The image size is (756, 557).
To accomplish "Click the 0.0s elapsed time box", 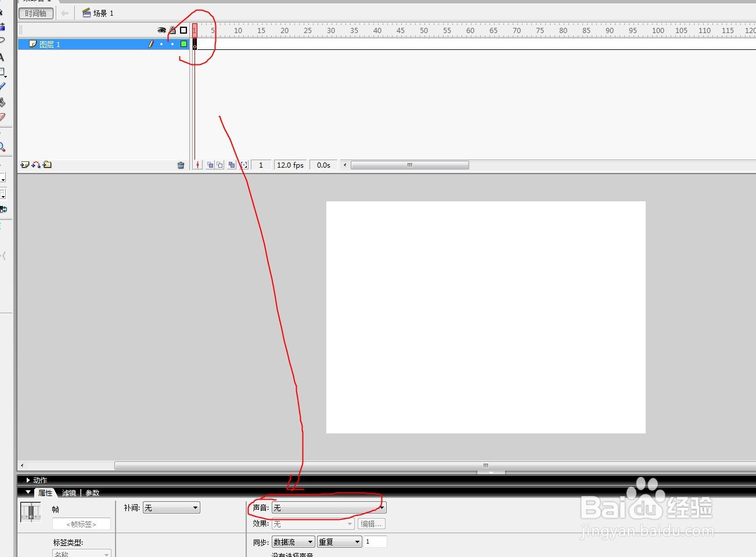I will [x=323, y=165].
